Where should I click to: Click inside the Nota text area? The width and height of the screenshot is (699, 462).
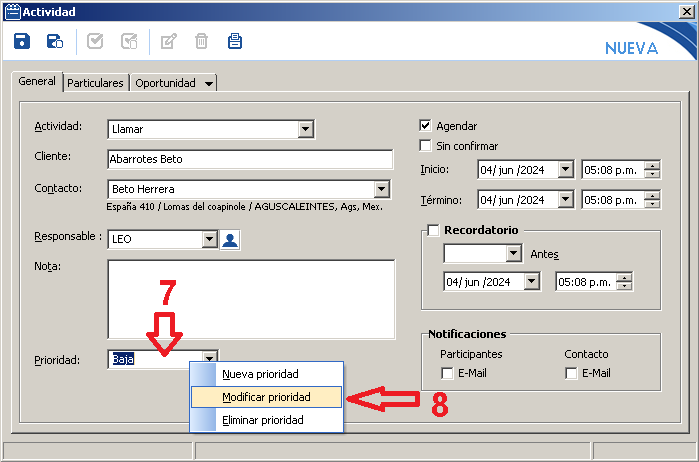pyautogui.click(x=250, y=299)
